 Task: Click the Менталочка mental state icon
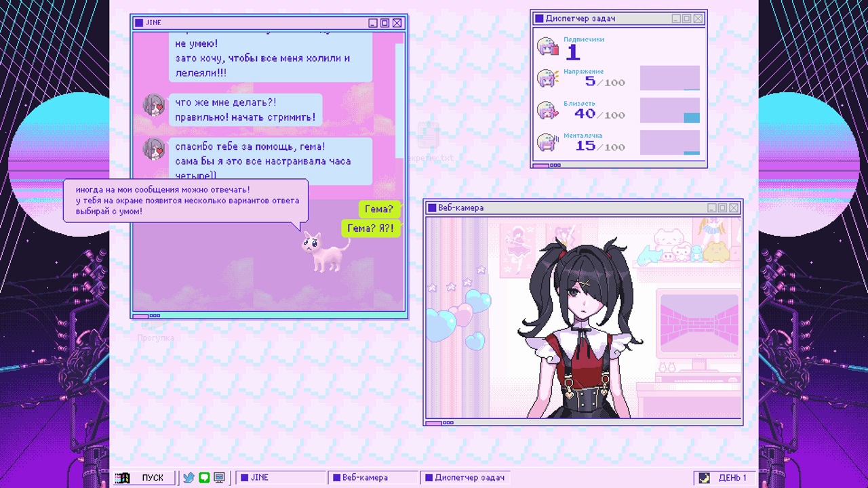point(547,142)
